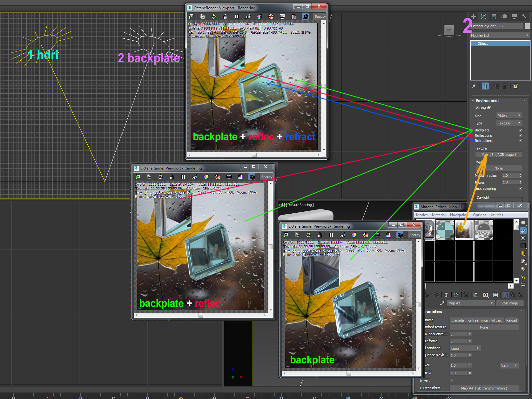
Task: Open Material menu in Material Editor
Action: (x=439, y=215)
